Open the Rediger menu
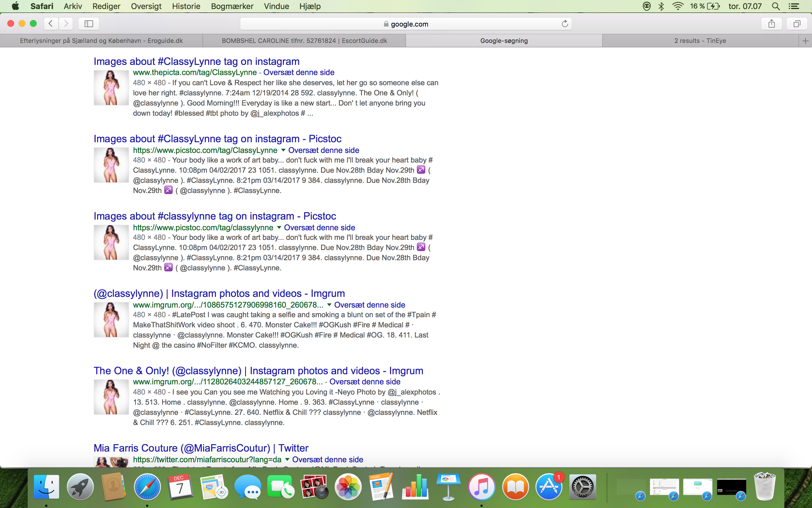This screenshot has height=508, width=812. tap(106, 6)
